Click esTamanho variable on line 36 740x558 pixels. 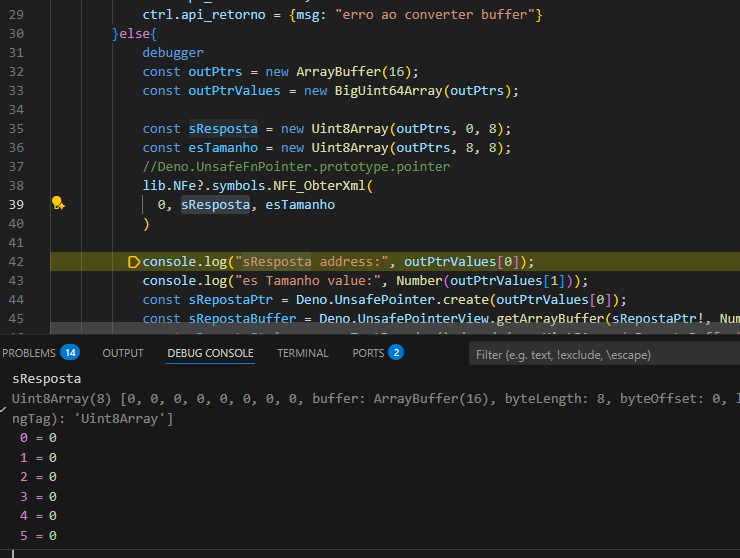(x=223, y=148)
